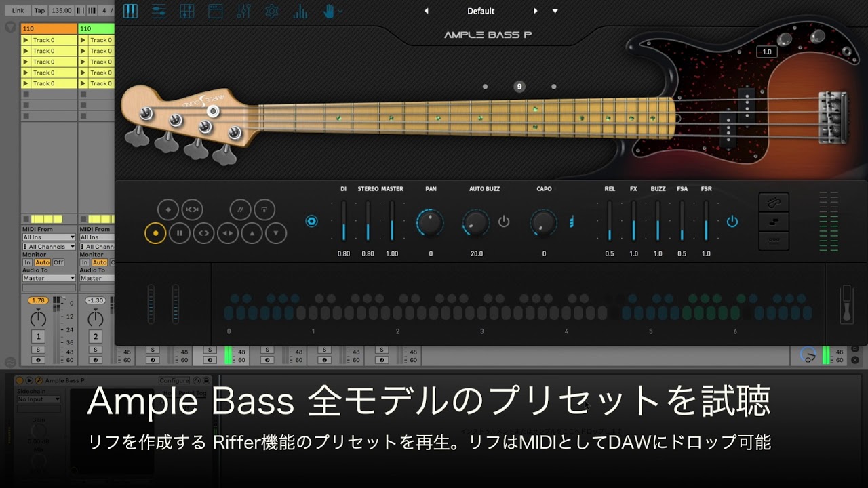Solo track 1 with its S button
This screenshot has height=488, width=868.
click(x=39, y=350)
